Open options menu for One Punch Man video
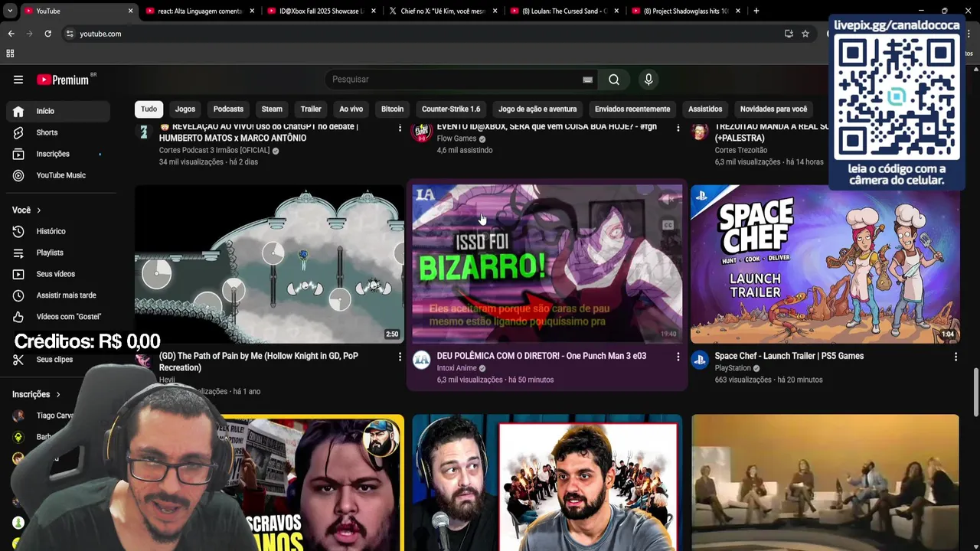 click(678, 357)
